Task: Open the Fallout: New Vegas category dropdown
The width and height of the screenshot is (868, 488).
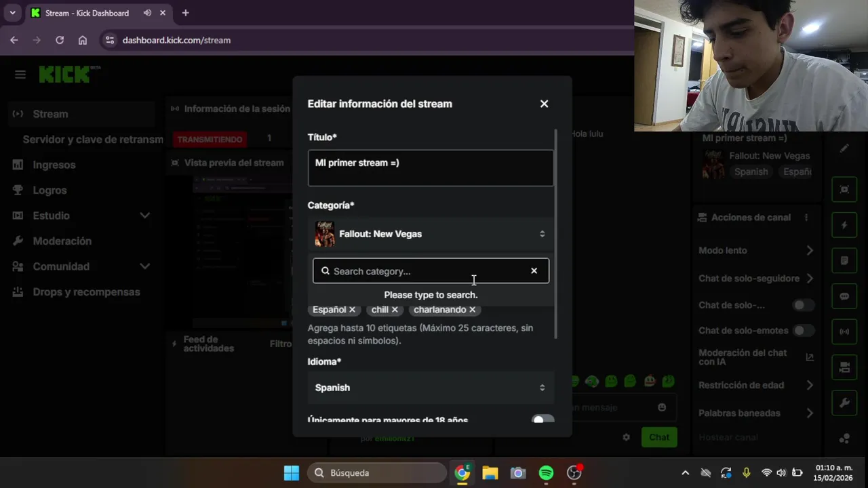Action: click(431, 234)
